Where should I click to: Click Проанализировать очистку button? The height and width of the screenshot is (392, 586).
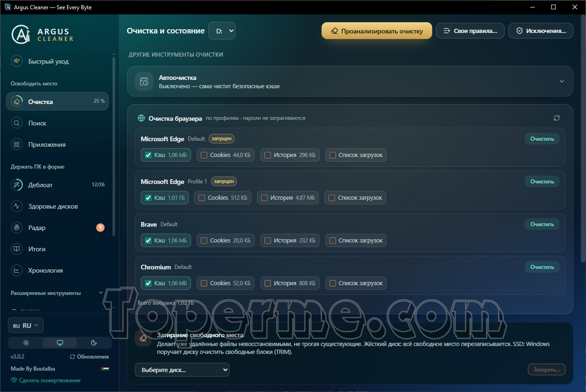[x=377, y=31]
